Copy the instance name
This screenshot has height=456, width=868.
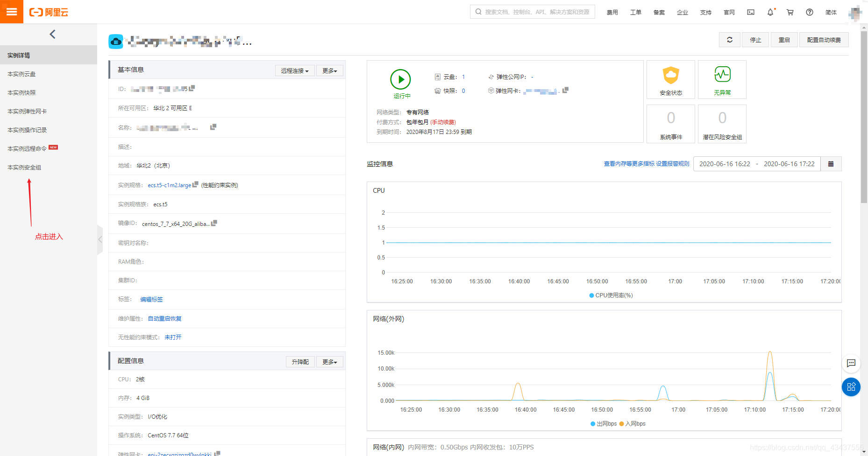coord(213,126)
